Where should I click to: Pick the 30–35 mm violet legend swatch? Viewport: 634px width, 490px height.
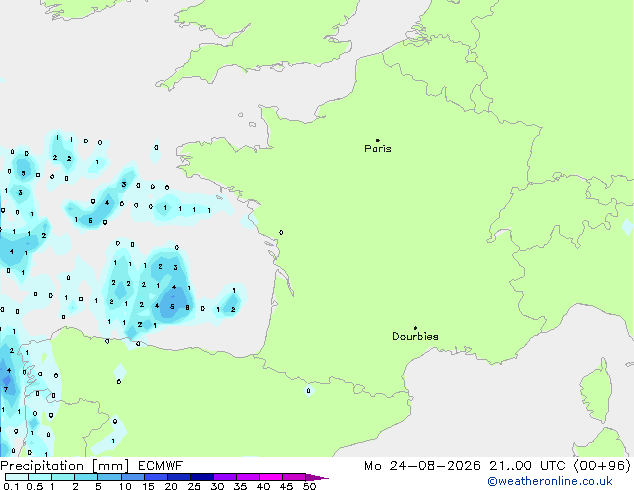pos(225,477)
